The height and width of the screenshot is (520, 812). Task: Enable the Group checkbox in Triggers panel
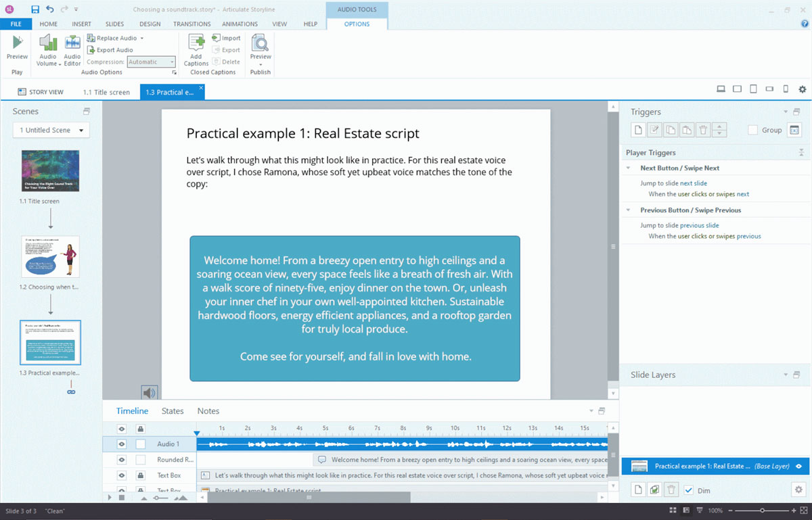point(752,130)
